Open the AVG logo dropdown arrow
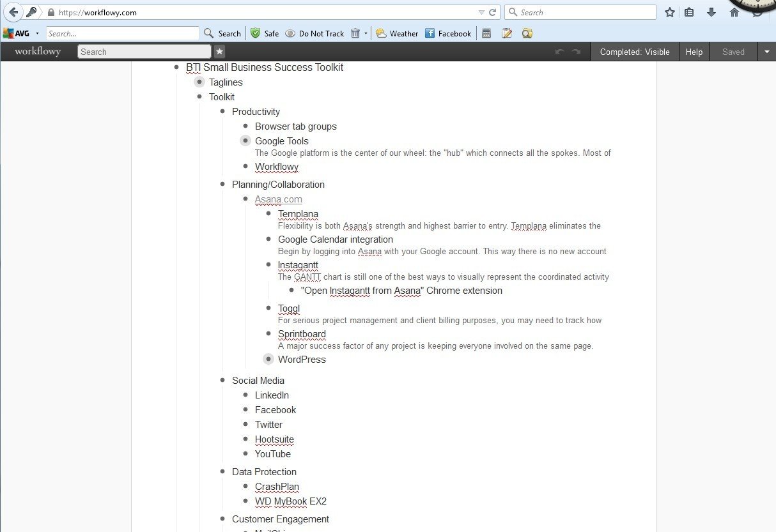The image size is (776, 532). [x=37, y=33]
